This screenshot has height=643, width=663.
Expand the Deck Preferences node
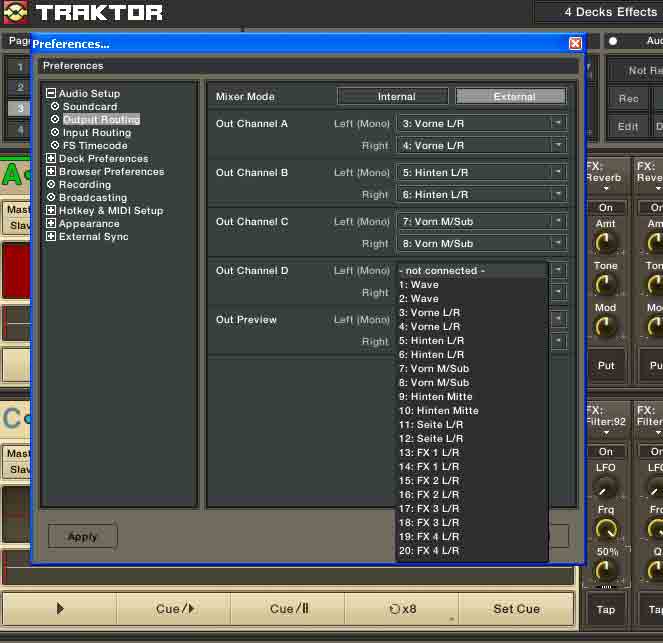pyautogui.click(x=51, y=158)
